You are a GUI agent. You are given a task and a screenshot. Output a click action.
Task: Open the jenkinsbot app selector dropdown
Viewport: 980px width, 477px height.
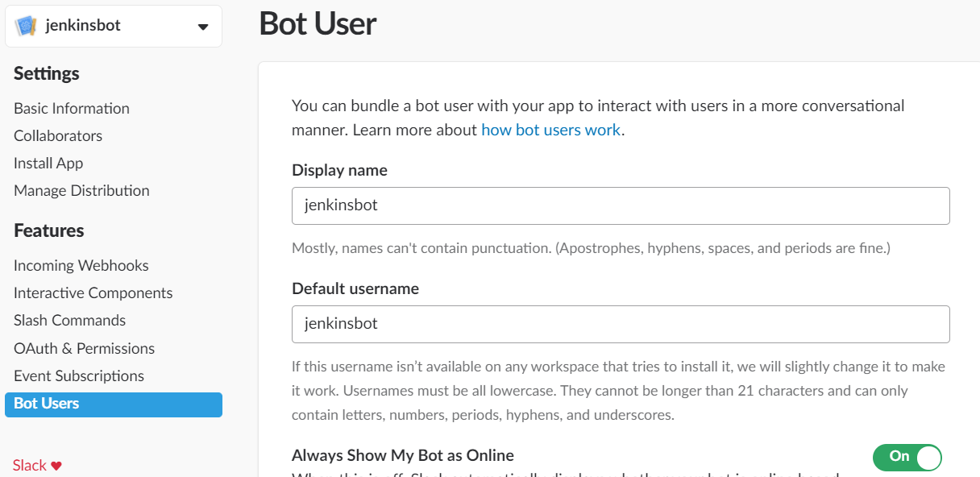[114, 26]
